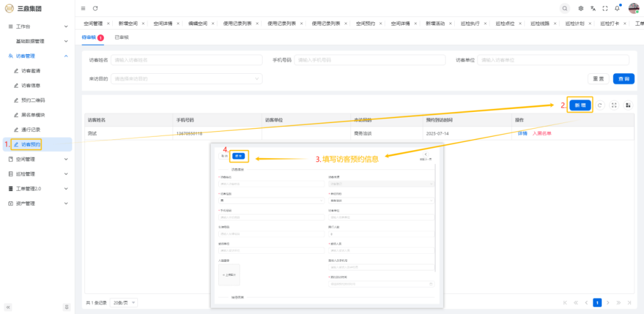Screen dimensions: 644x314
Task: Collapse sidebar using the hamburger menu icon
Action: click(83, 8)
